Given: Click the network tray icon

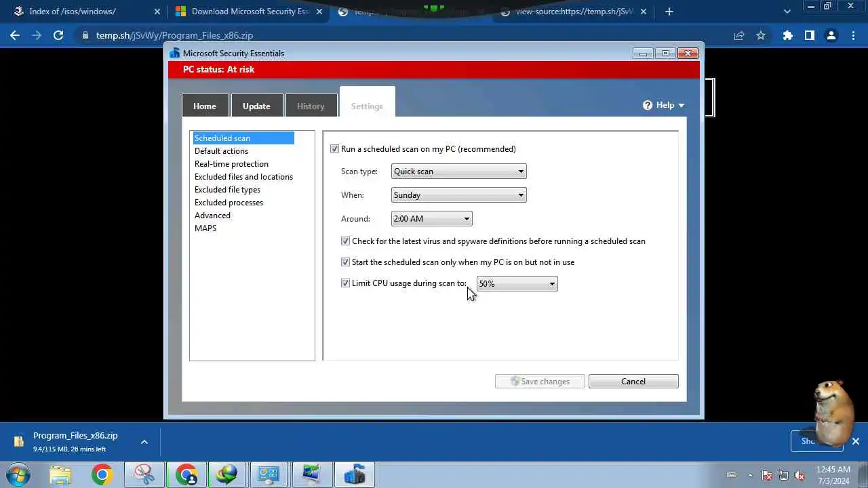Looking at the screenshot, I should pos(783,475).
